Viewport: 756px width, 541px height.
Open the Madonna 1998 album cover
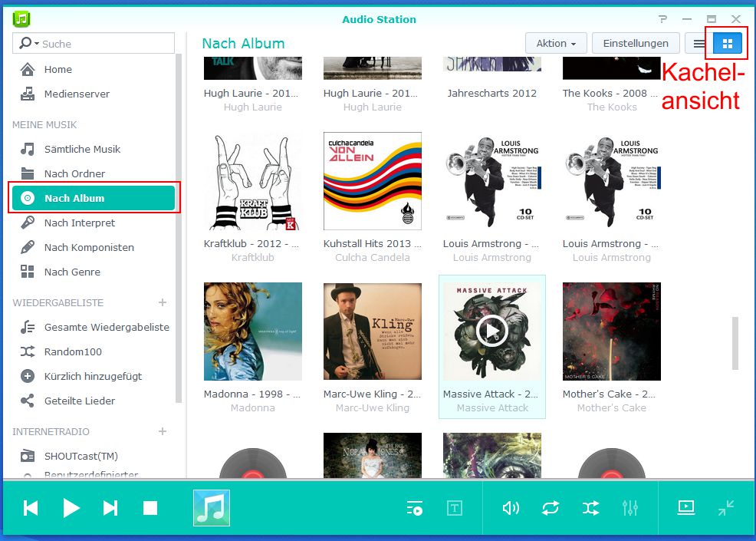point(253,332)
